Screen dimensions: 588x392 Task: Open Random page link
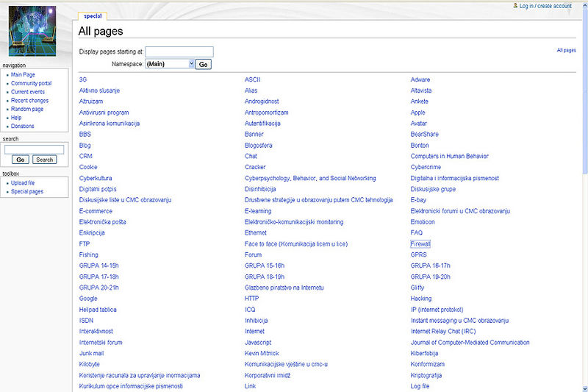[x=27, y=109]
